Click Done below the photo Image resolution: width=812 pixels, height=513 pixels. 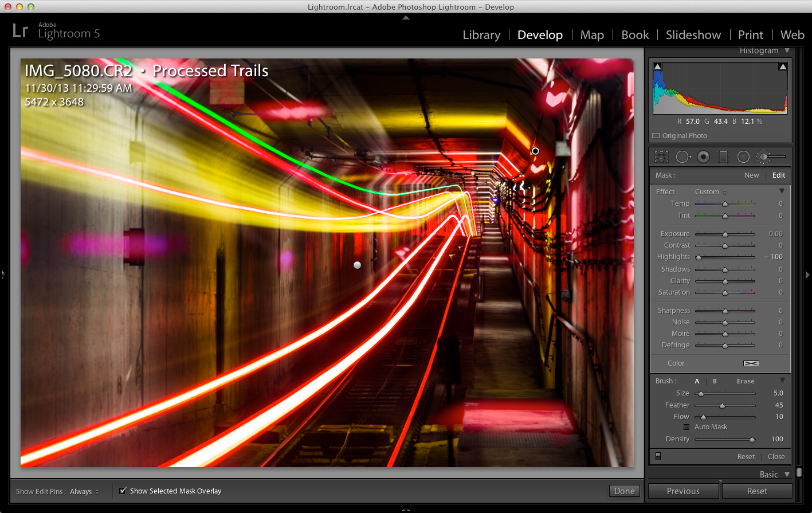click(x=624, y=491)
